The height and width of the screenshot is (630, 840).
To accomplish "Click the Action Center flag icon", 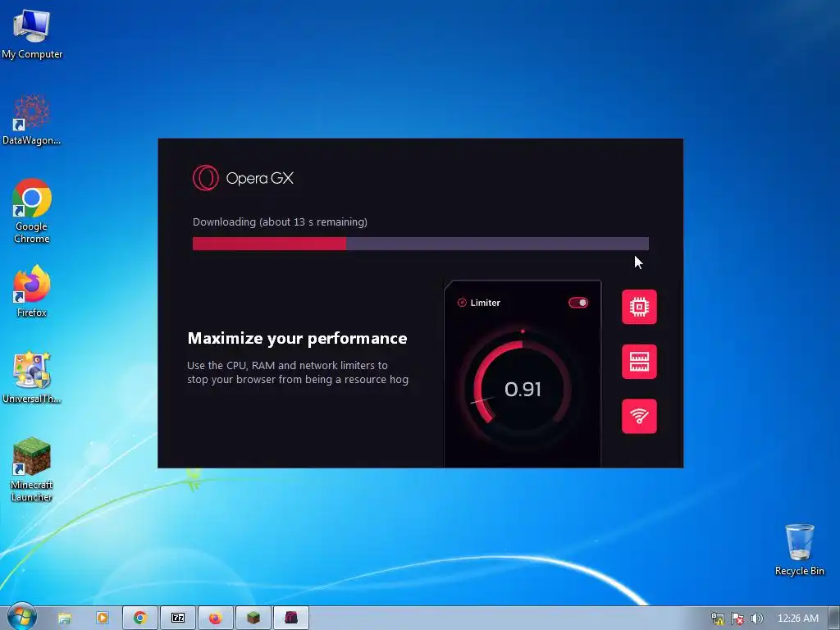I will (737, 619).
